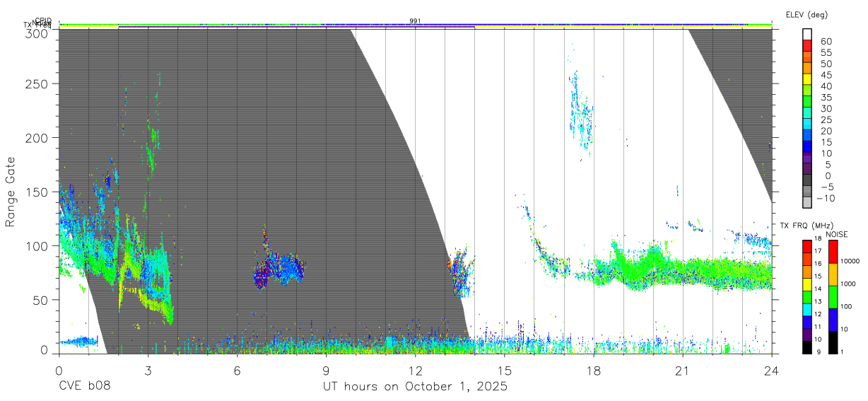Click the white top swatch of ELEV colorbar

(807, 34)
